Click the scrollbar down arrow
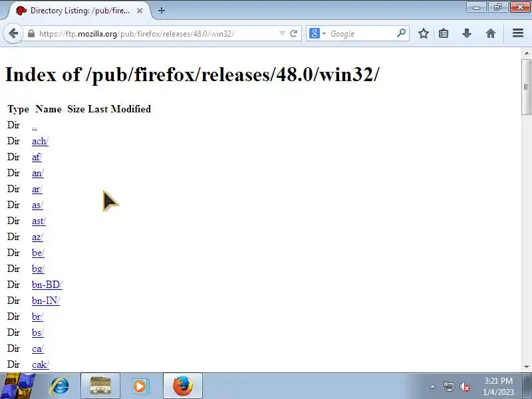Screen dimensions: 532x399 coord(527,366)
